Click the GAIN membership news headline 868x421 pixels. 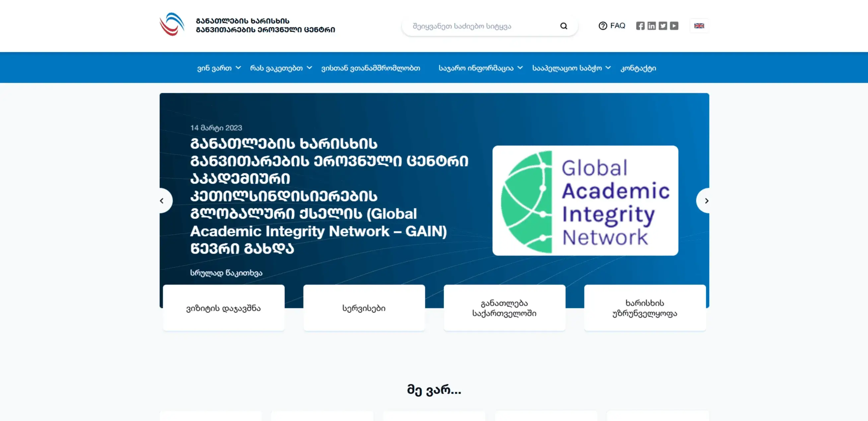pos(329,196)
